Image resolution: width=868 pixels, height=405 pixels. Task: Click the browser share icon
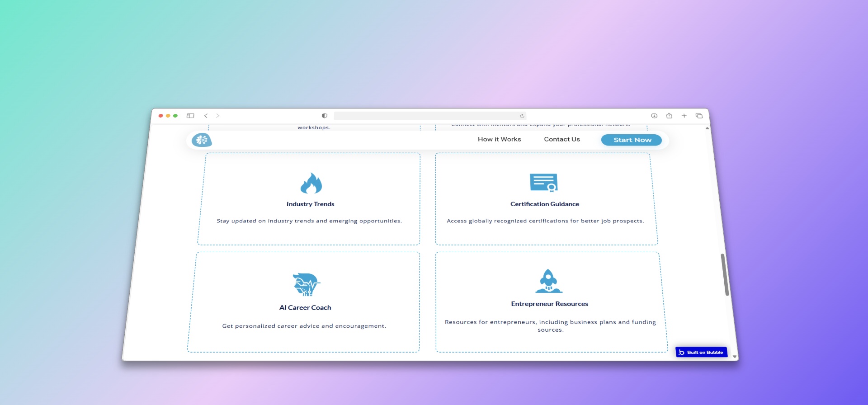pos(669,116)
